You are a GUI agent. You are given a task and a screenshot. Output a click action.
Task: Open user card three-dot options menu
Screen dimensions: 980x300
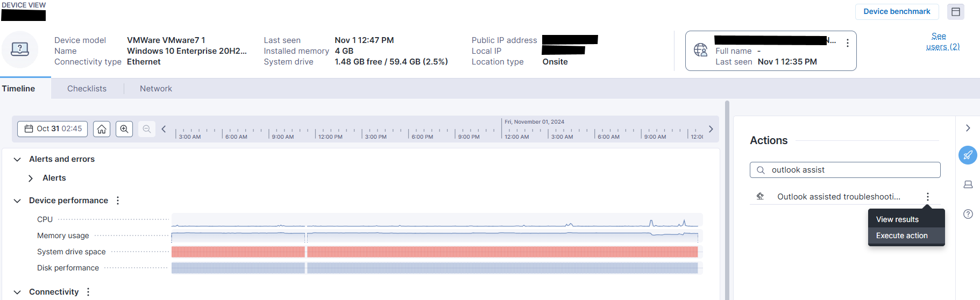(x=847, y=43)
